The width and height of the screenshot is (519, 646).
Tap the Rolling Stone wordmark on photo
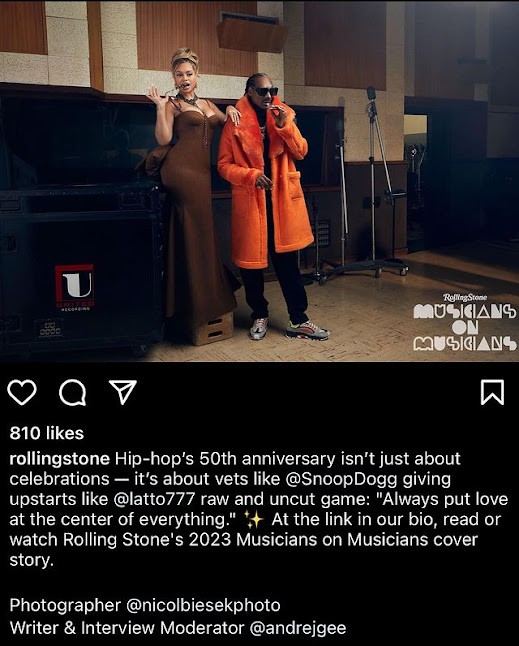[x=465, y=297]
